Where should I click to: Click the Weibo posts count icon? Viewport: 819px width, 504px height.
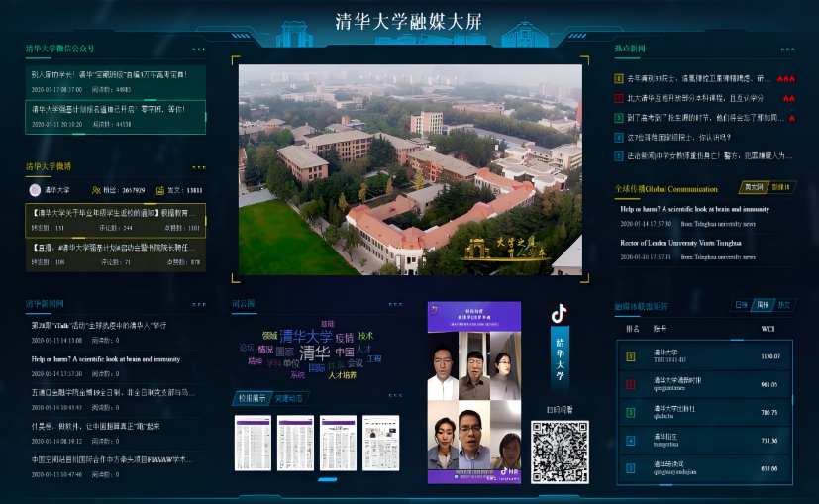[160, 191]
